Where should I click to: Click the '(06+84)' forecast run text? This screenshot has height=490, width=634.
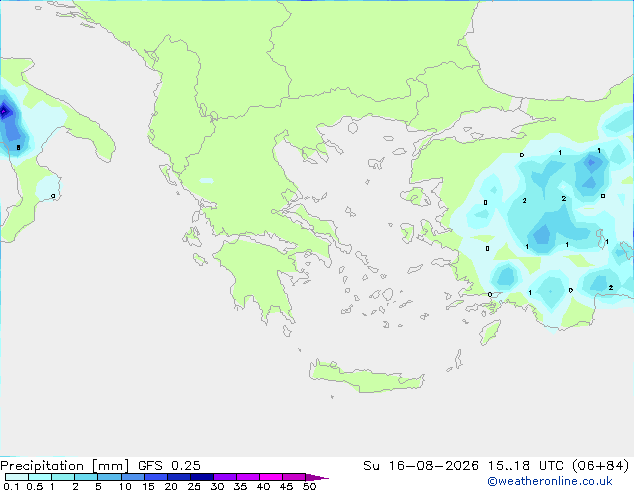[x=601, y=466]
